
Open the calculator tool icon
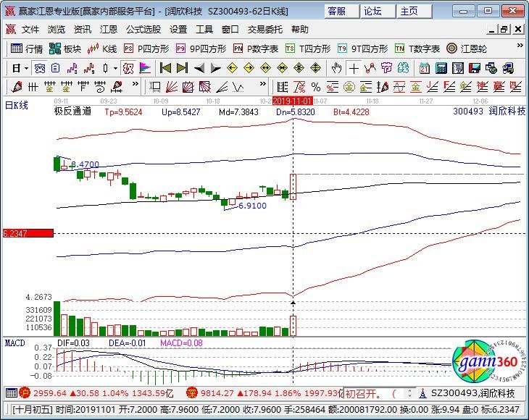tap(441, 68)
